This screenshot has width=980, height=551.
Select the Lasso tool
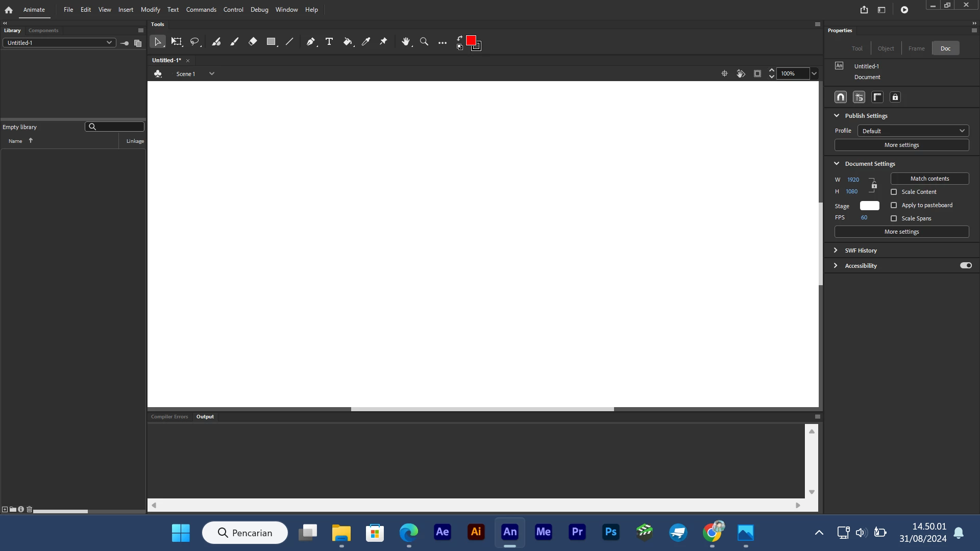pos(194,42)
